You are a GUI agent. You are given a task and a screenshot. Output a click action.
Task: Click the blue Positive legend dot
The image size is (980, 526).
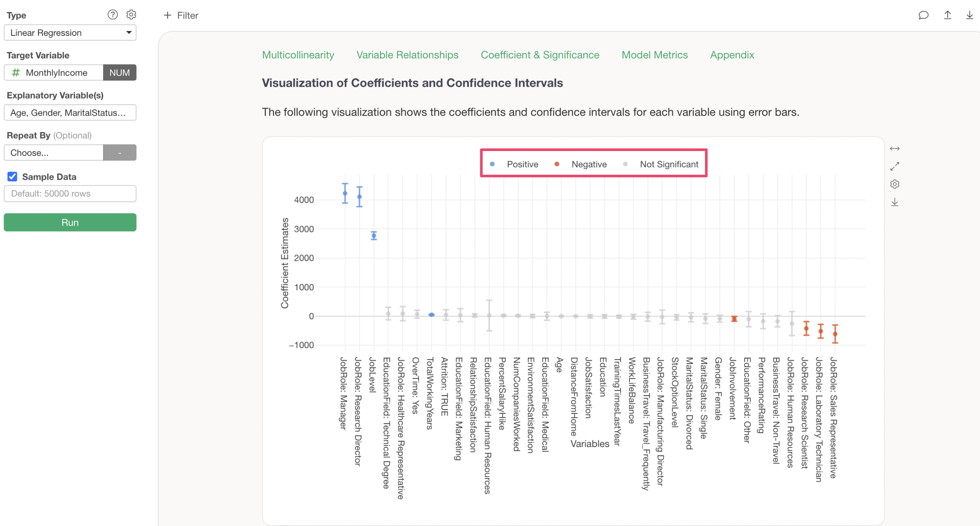492,164
